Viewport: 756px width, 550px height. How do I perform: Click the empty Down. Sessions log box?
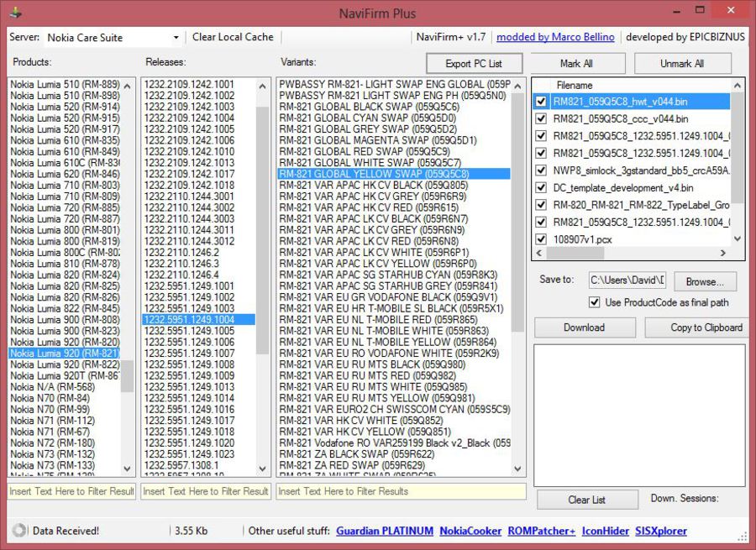(x=639, y=415)
